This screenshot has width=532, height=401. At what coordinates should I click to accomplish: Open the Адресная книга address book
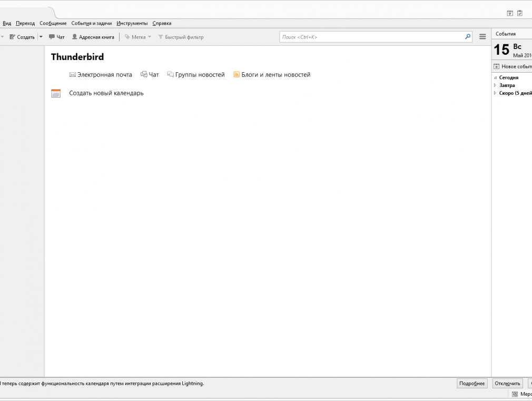[x=93, y=37]
